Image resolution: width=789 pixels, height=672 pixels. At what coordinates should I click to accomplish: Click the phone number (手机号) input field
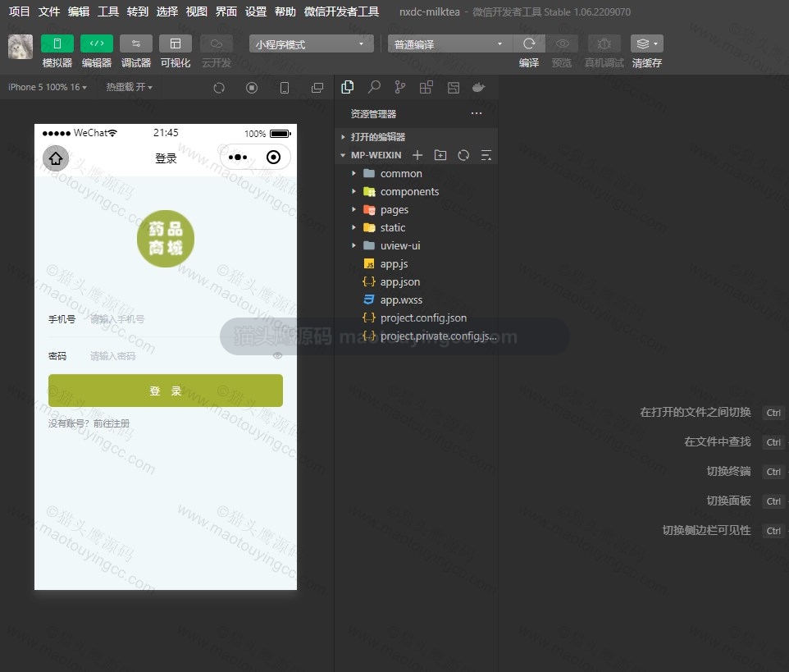click(x=186, y=319)
